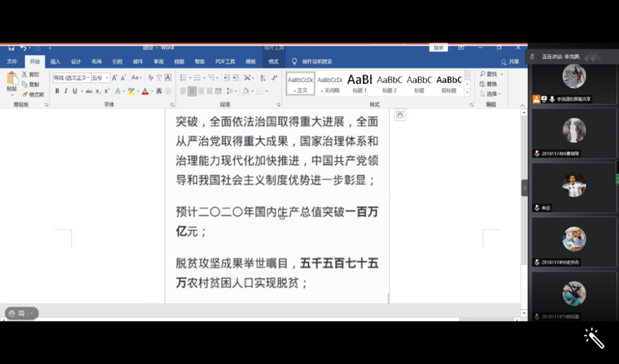Screen dimensions: 619x364
Task: Click the Replace (替换) icon
Action: tap(482, 84)
